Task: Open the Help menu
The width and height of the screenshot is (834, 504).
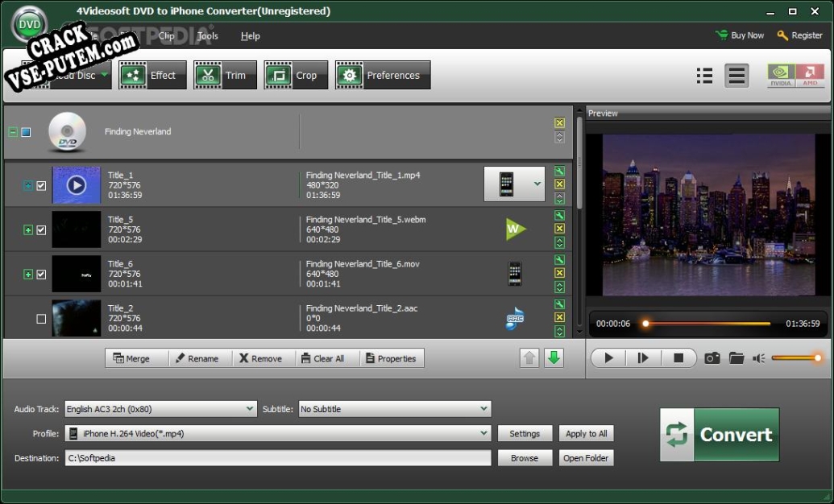Action: 250,35
